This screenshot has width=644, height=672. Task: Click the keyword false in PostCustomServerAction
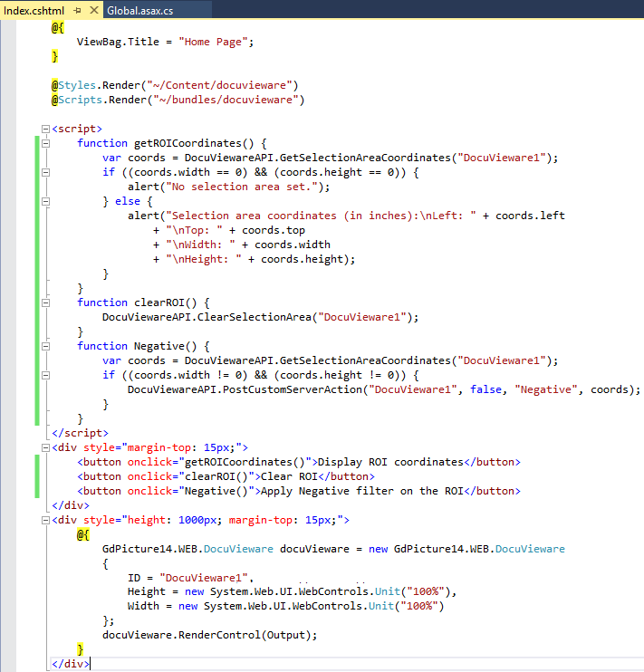(x=485, y=389)
